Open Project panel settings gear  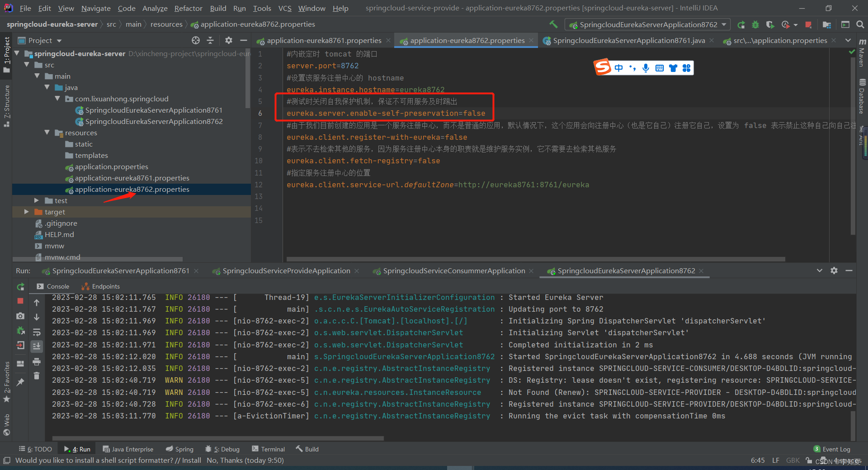click(x=229, y=40)
